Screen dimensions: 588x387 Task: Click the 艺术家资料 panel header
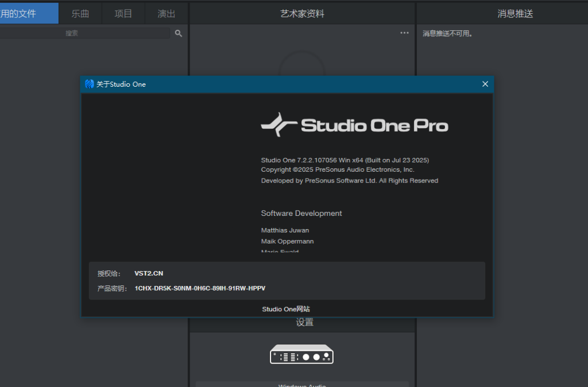pos(302,13)
